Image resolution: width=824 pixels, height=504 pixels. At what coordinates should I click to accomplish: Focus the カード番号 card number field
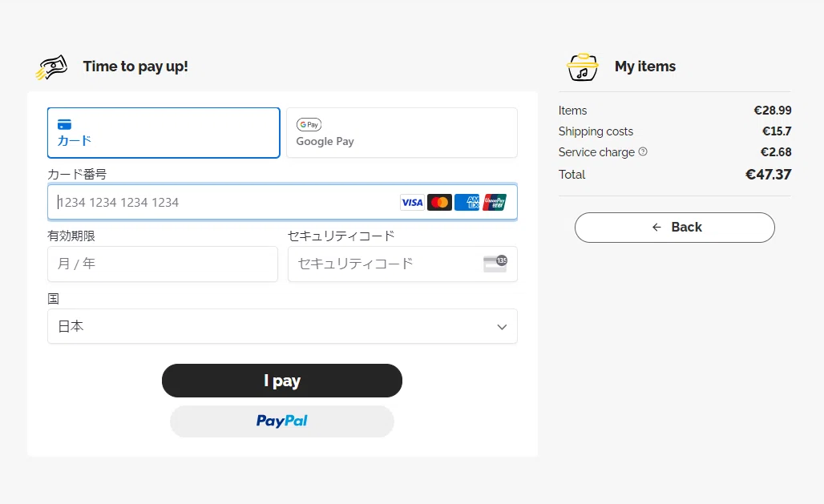[282, 202]
